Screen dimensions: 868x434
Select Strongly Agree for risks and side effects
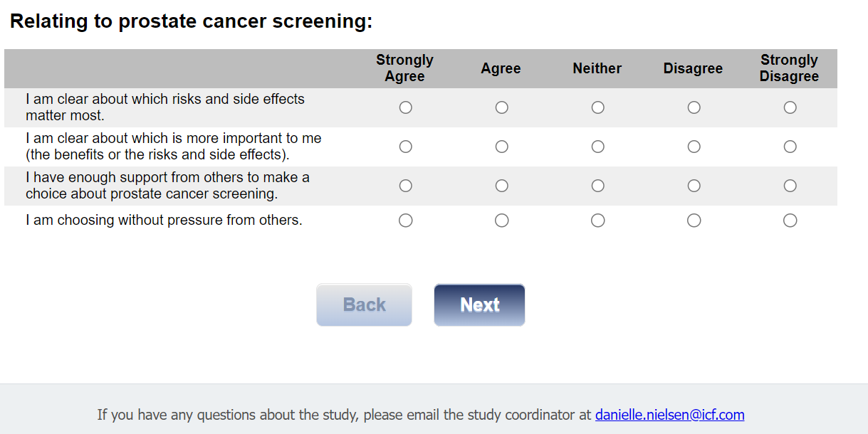406,107
